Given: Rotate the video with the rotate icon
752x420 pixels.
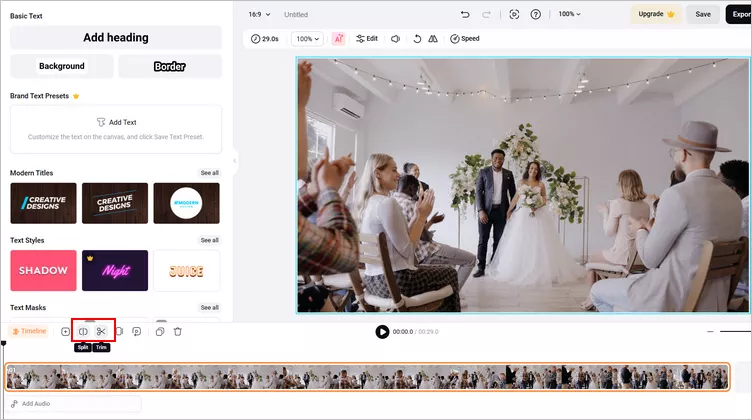Looking at the screenshot, I should tap(417, 39).
